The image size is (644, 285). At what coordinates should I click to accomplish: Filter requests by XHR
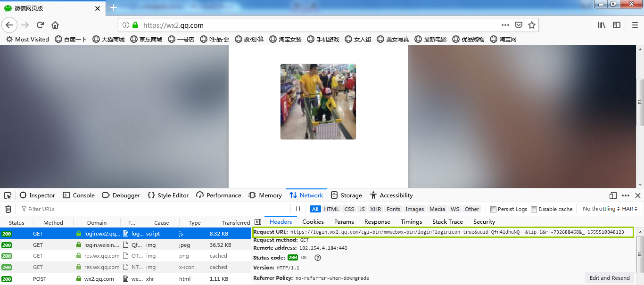[x=376, y=209]
